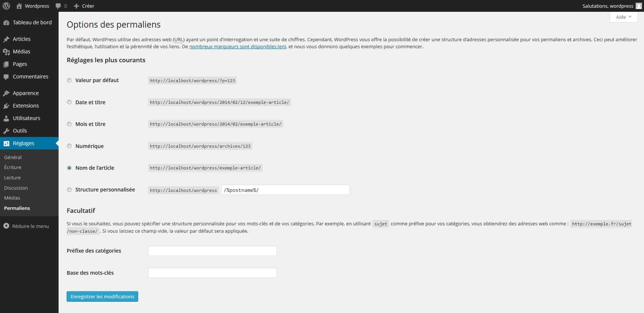
Task: Click the Structure personnalisée label text
Action: click(105, 190)
